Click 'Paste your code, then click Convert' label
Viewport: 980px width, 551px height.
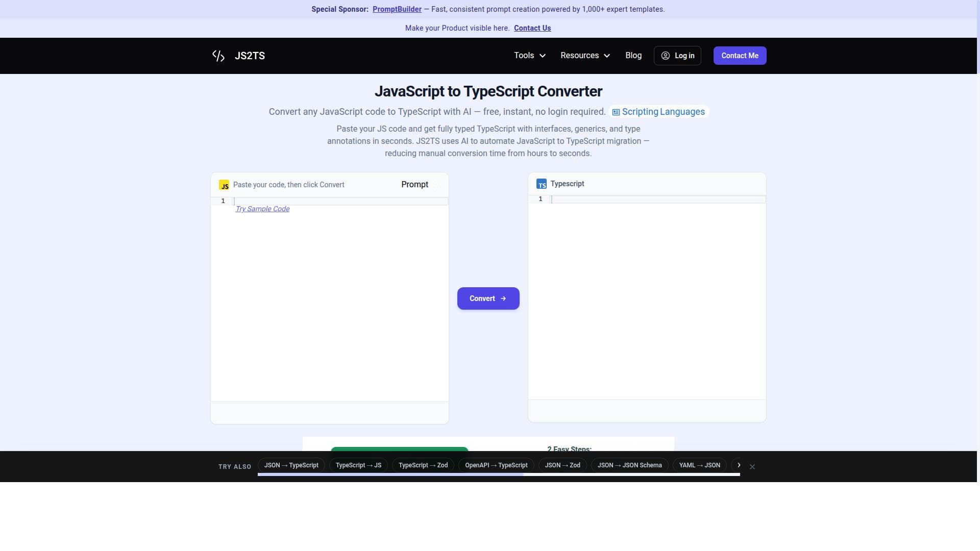[x=288, y=185]
